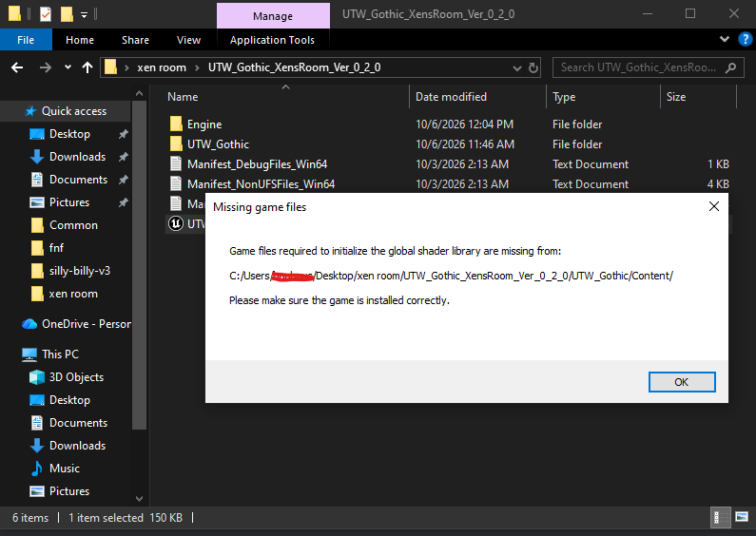Viewport: 756px width, 536px height.
Task: Refresh the current folder view
Action: 533,68
